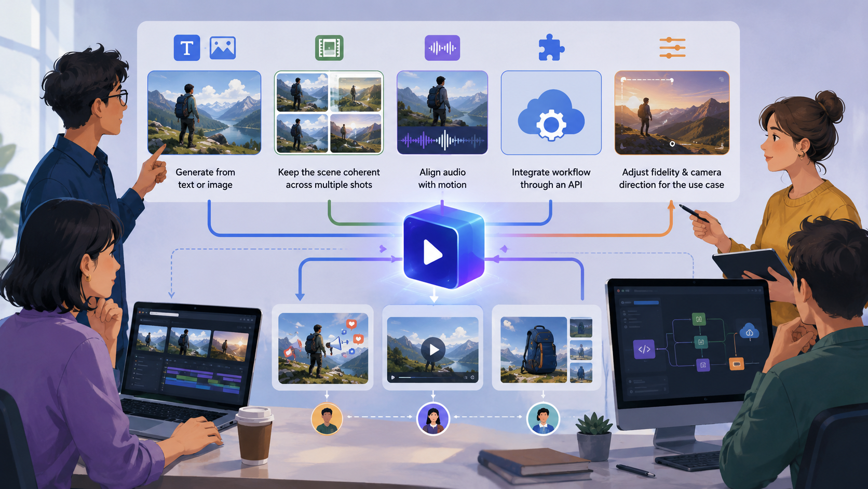Click the avatar with teal ring
The width and height of the screenshot is (868, 489).
(x=543, y=419)
